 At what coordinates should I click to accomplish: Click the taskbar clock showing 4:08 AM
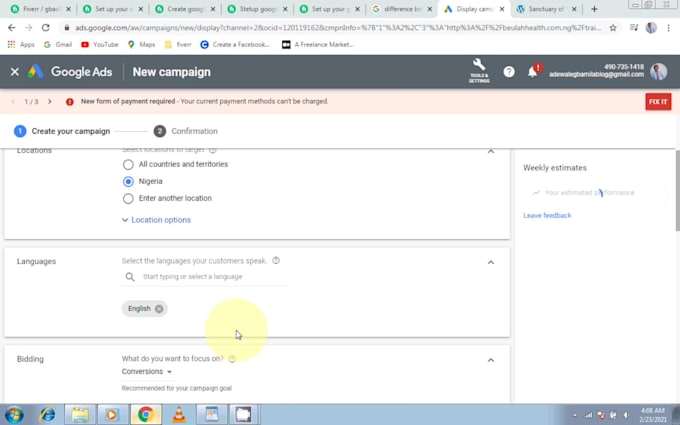652,415
